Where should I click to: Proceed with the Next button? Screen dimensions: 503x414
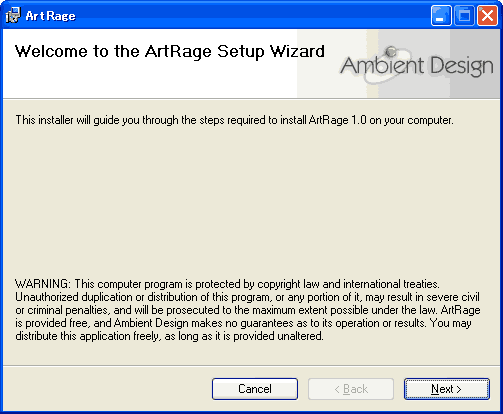click(447, 389)
